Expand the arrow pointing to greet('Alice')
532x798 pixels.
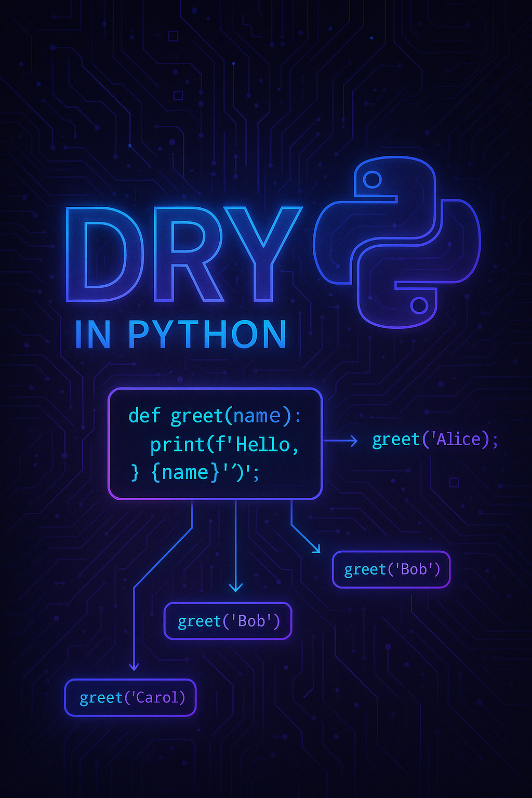[340, 440]
